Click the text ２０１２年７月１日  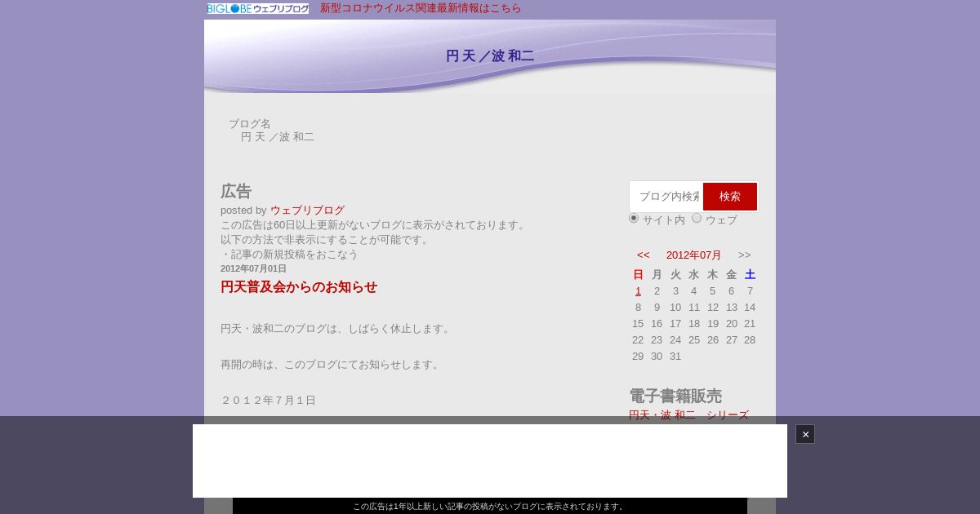pyautogui.click(x=268, y=401)
